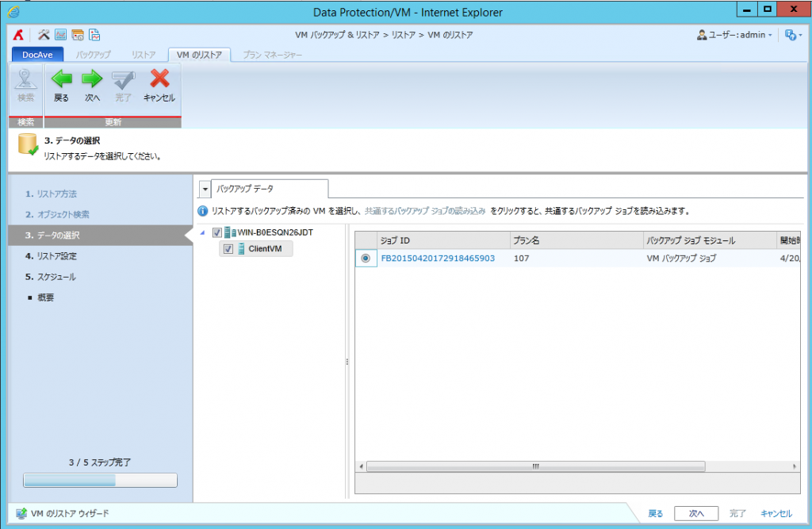Click plan name cell 107
The image size is (812, 529).
pos(522,258)
